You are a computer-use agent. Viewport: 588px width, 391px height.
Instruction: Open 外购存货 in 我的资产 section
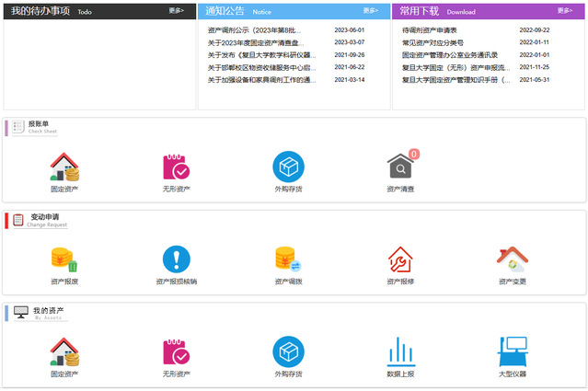288,352
